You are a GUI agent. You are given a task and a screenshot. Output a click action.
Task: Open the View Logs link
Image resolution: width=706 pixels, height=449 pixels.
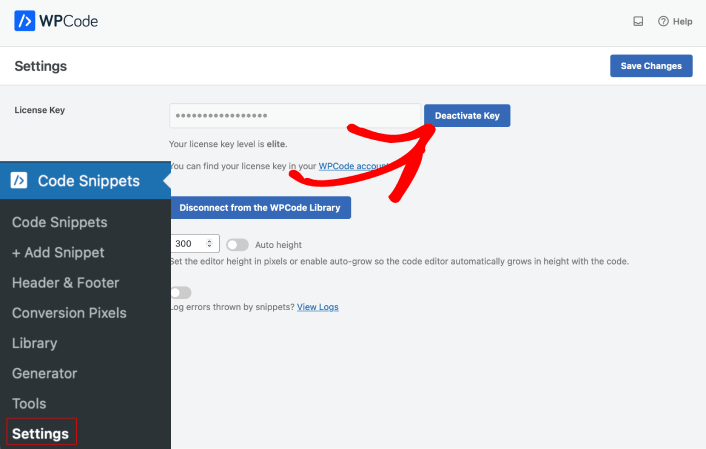(x=317, y=307)
